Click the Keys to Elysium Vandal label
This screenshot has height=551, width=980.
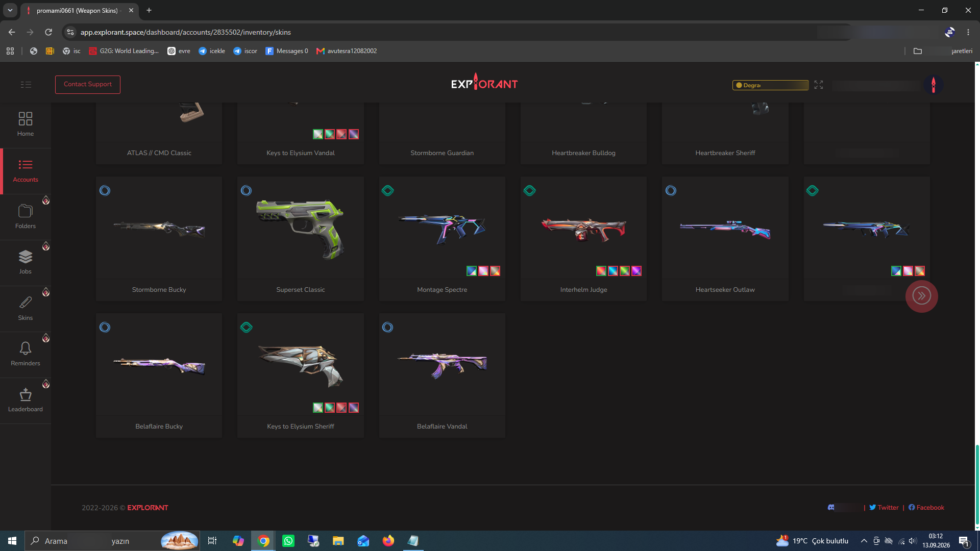[x=300, y=153]
